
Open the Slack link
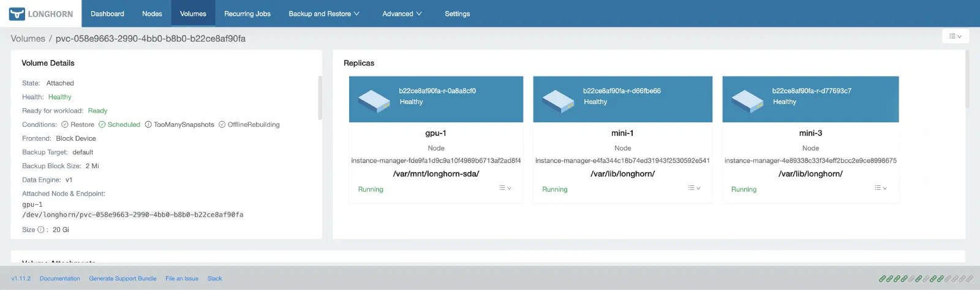click(215, 278)
